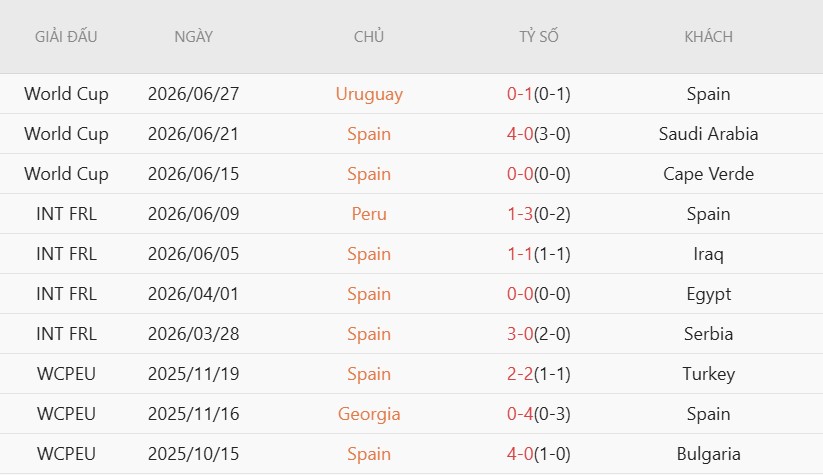823x475 pixels.
Task: Open the Egypt away team entry
Action: pos(708,294)
